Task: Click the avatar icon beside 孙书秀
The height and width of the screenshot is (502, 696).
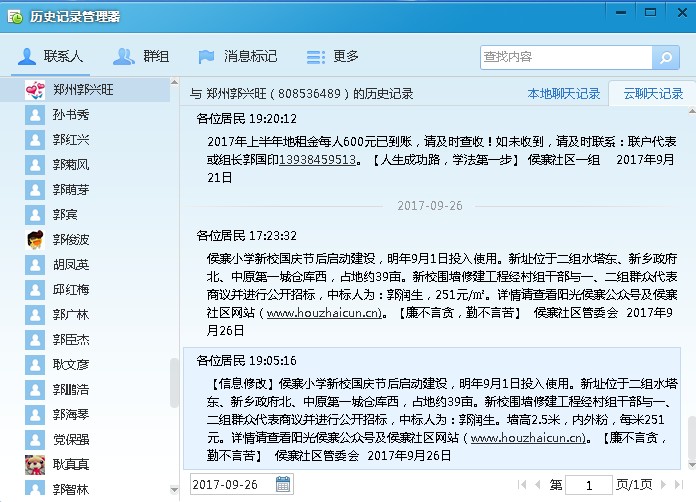Action: click(x=35, y=115)
